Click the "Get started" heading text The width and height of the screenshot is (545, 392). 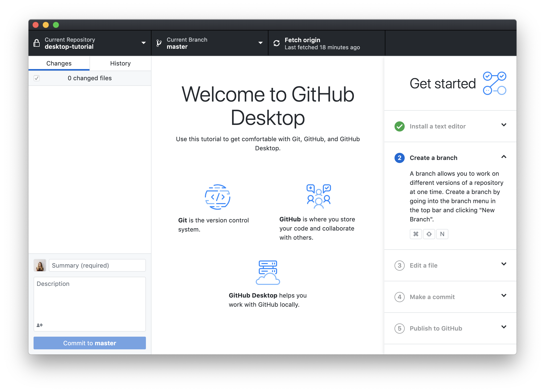tap(443, 84)
